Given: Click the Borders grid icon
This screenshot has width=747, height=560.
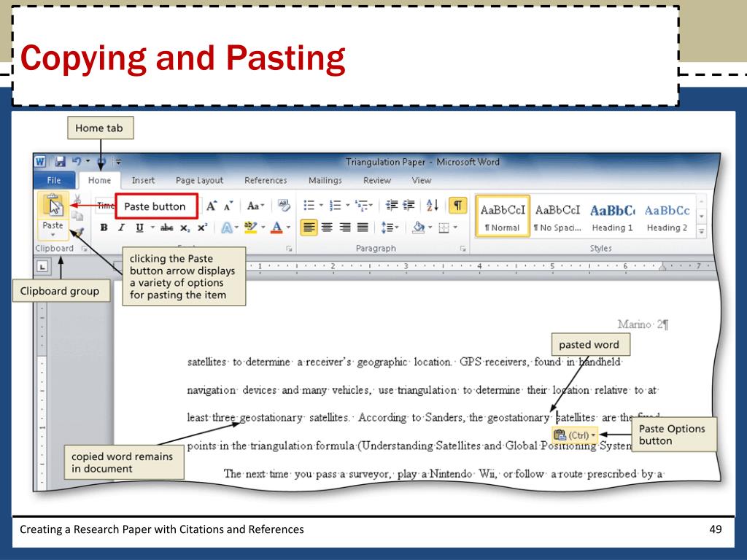Looking at the screenshot, I should pos(444,227).
